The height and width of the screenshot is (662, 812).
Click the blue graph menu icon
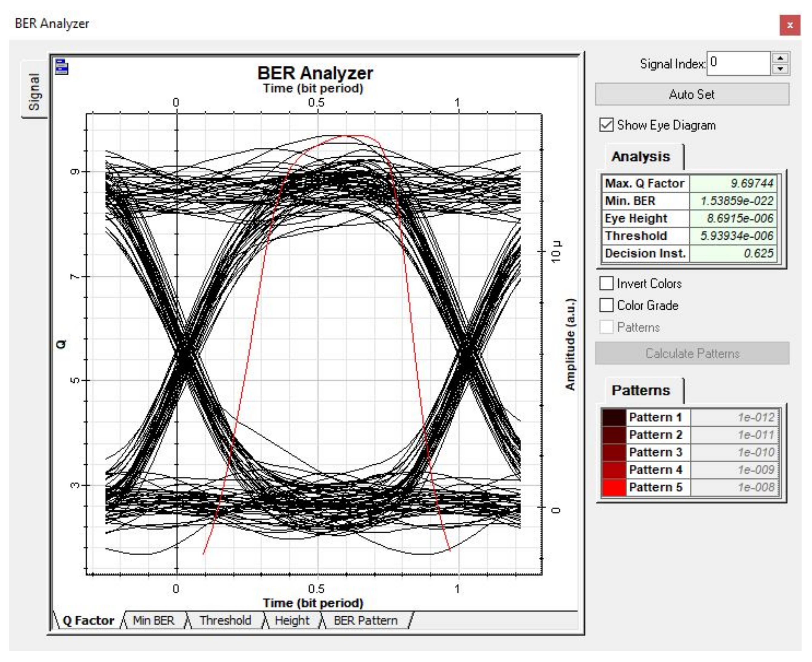click(62, 67)
